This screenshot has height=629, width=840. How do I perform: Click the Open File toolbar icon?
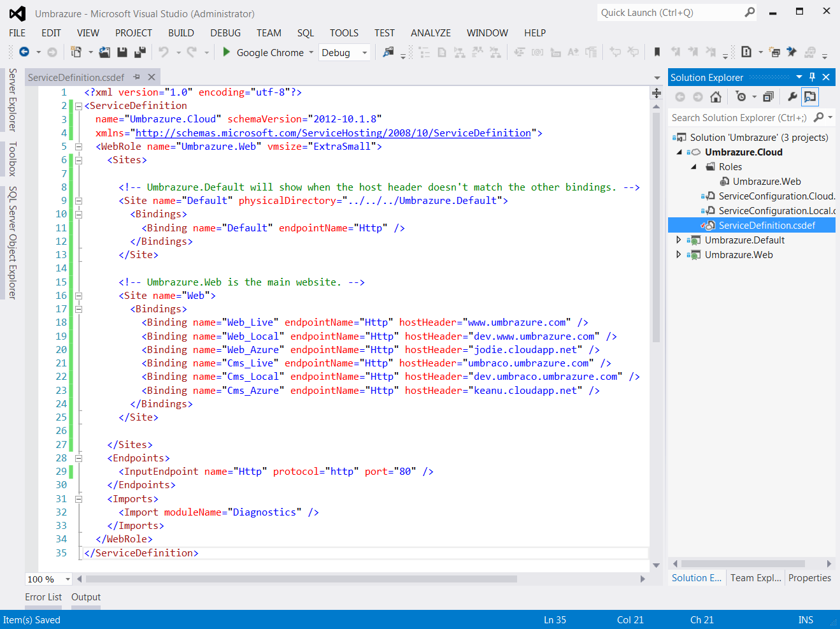104,52
